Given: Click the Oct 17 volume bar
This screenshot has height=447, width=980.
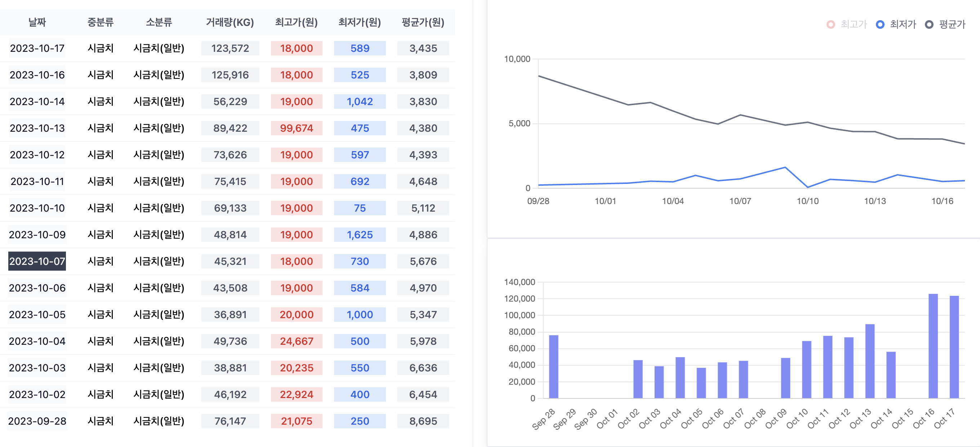Looking at the screenshot, I should [x=954, y=347].
